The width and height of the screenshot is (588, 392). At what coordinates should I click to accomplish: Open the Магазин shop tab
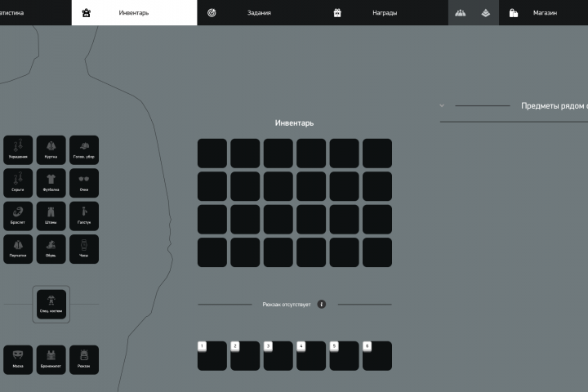(x=543, y=13)
